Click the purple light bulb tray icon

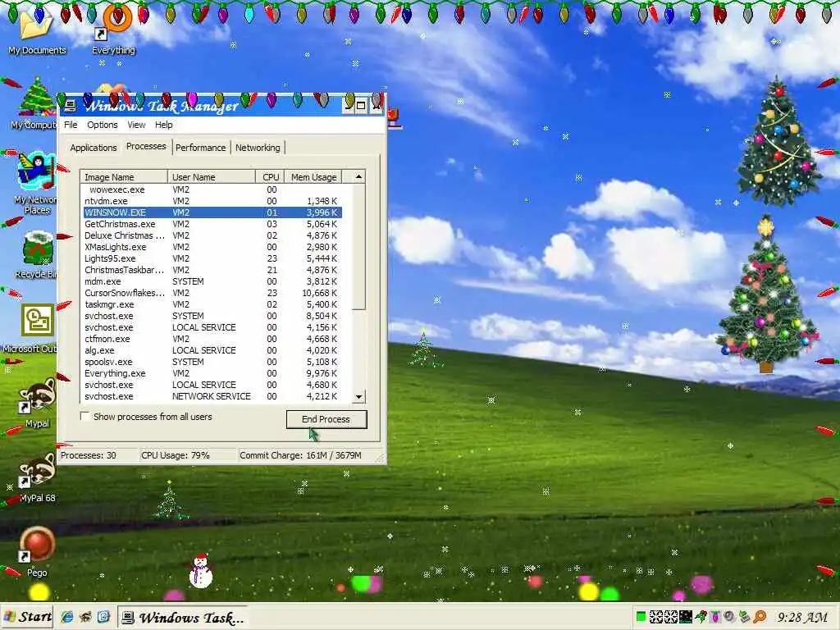click(715, 617)
